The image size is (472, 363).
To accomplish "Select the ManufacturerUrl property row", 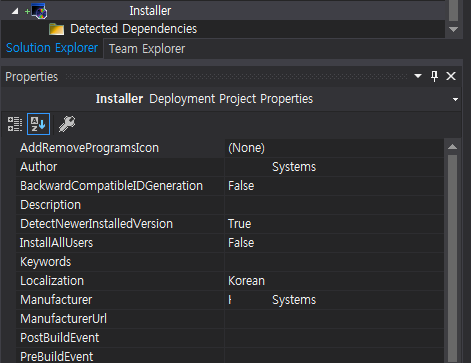I will coord(120,319).
